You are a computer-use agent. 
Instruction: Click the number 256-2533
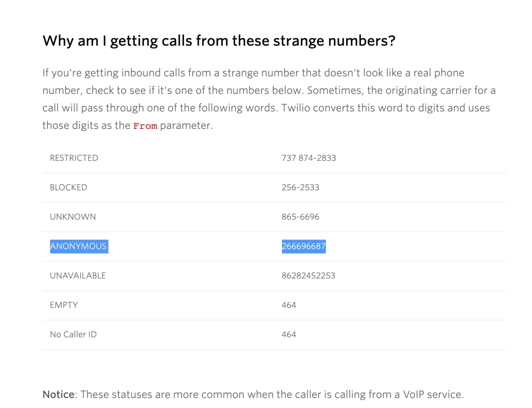point(300,187)
